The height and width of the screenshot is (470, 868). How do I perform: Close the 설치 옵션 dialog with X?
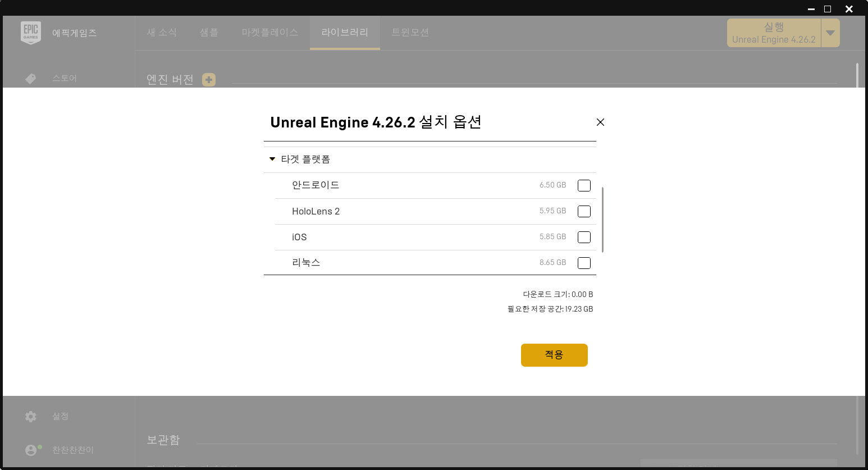pyautogui.click(x=600, y=122)
